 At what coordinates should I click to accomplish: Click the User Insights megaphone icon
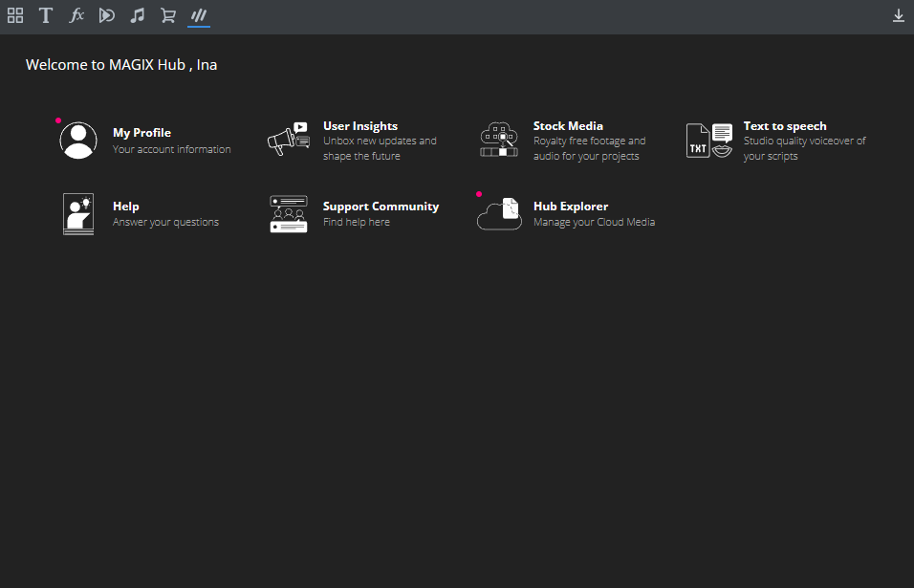289,141
